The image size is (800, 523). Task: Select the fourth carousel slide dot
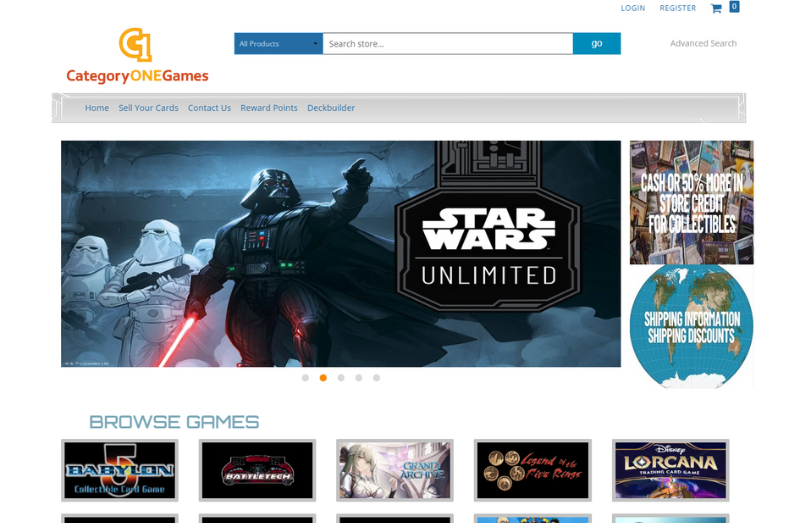tap(359, 378)
